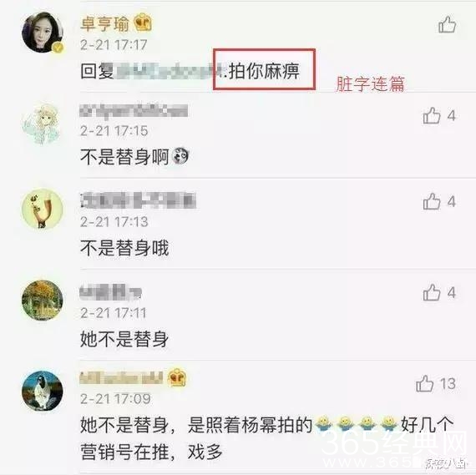Screen dimensions: 476x475
Task: Tap the crown badge on 17:09 commenter
Action: [x=177, y=377]
